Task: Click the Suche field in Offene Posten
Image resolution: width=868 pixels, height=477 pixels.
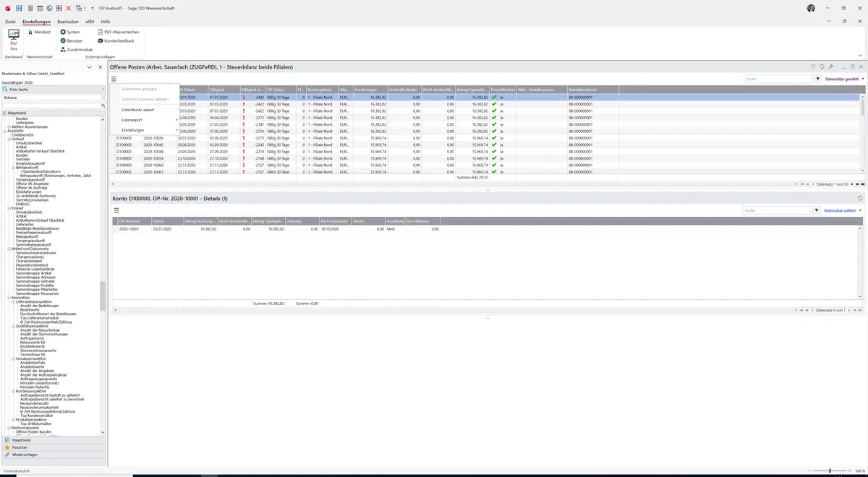Action: [x=779, y=79]
